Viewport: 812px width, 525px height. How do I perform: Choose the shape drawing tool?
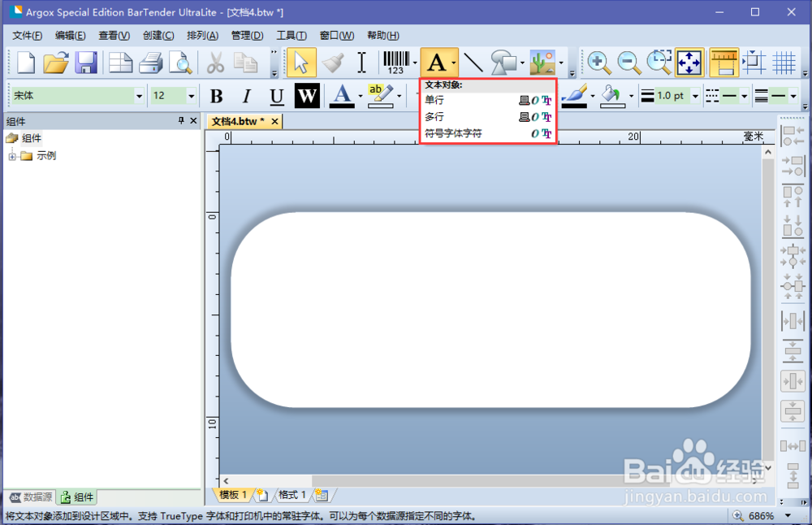pyautogui.click(x=503, y=63)
